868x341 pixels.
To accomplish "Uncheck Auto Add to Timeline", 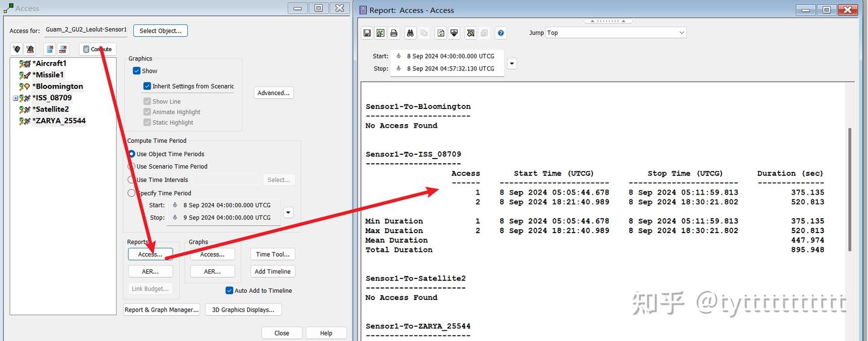I will click(x=229, y=290).
